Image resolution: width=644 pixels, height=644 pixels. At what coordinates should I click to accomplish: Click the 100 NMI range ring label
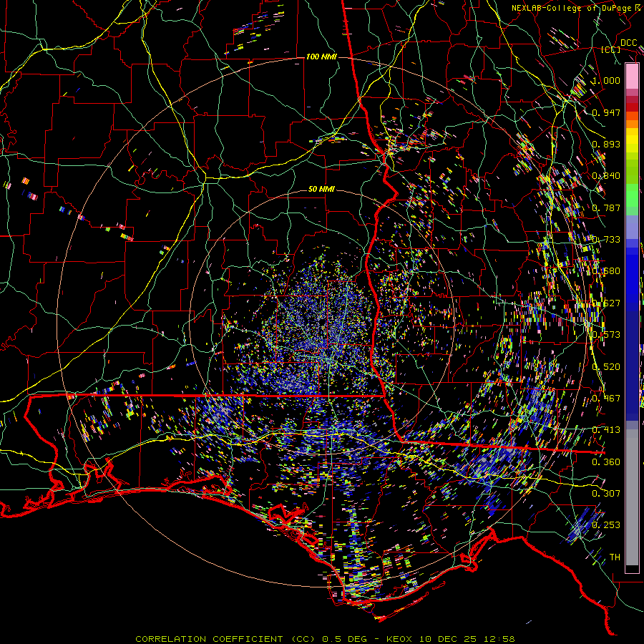(321, 57)
